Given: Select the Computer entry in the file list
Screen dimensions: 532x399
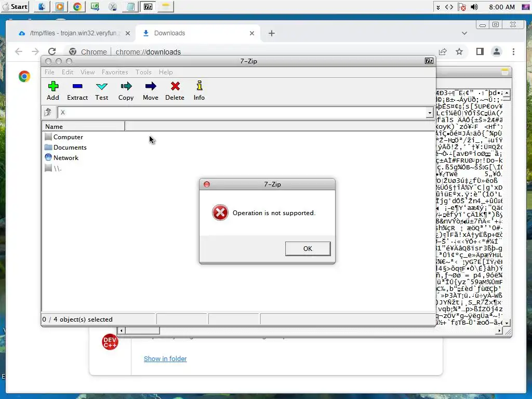Looking at the screenshot, I should [x=64, y=137].
